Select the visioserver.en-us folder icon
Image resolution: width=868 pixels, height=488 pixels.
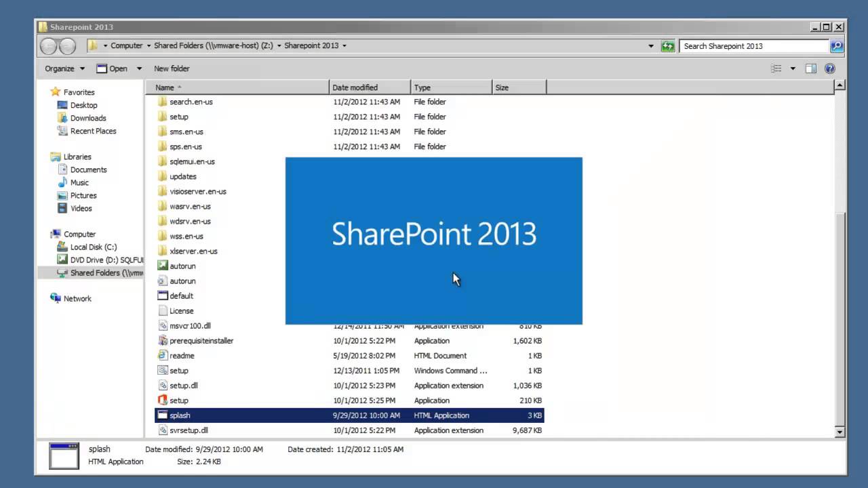[162, 191]
